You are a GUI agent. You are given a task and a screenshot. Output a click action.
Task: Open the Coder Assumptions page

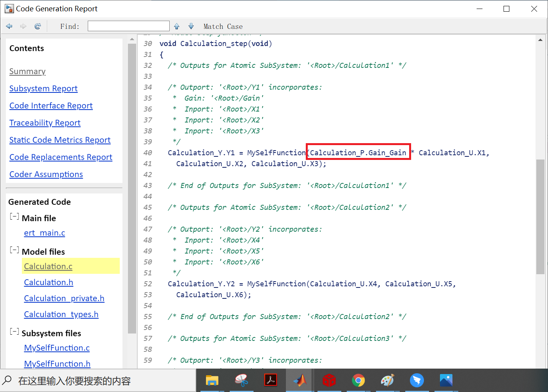[46, 174]
